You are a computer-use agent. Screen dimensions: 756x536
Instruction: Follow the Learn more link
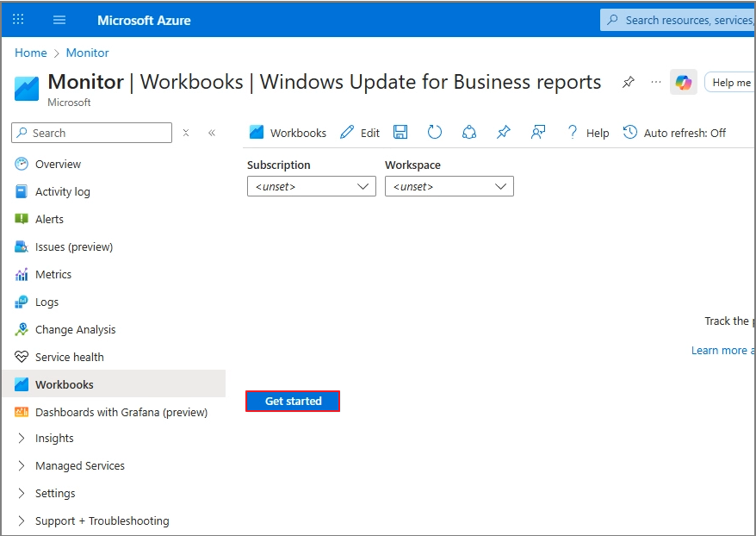pos(722,350)
